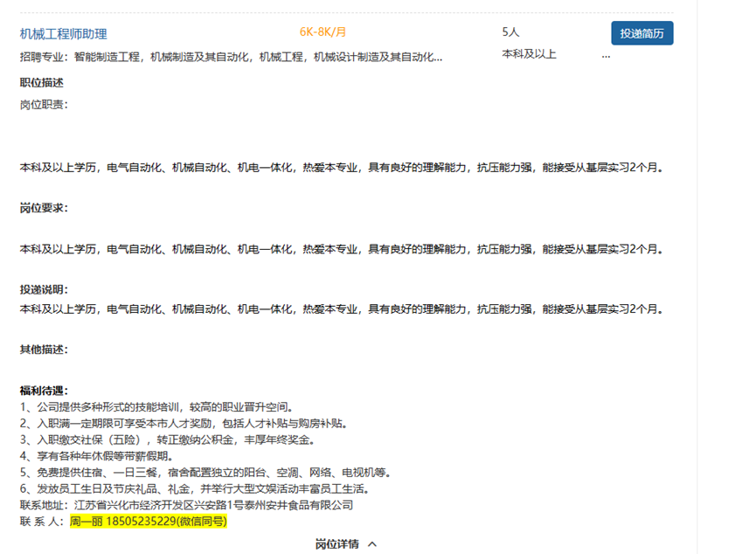Open the 机械工程师助理 job title link
The width and height of the screenshot is (756, 554).
pos(64,34)
